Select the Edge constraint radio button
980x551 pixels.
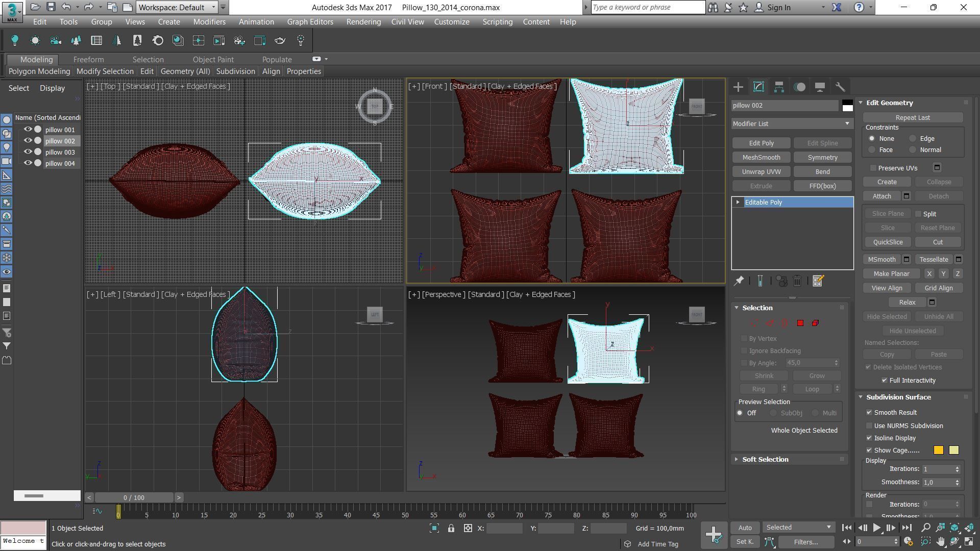tap(913, 139)
